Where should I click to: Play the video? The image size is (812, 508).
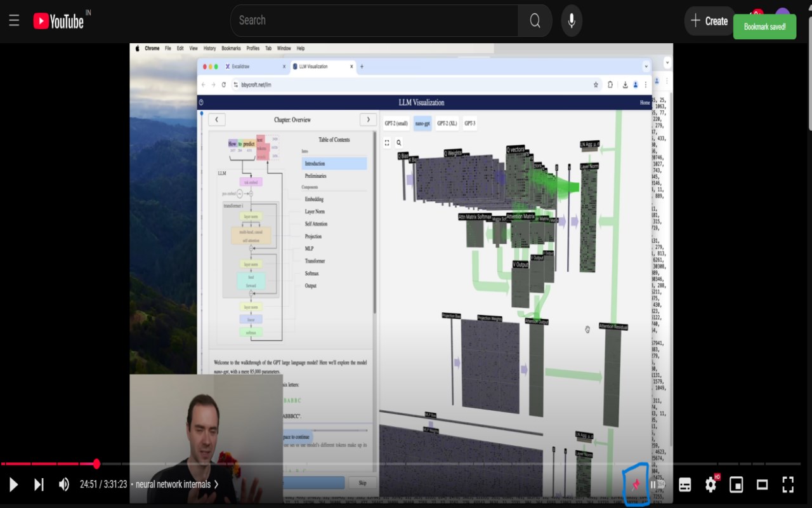pyautogui.click(x=13, y=485)
